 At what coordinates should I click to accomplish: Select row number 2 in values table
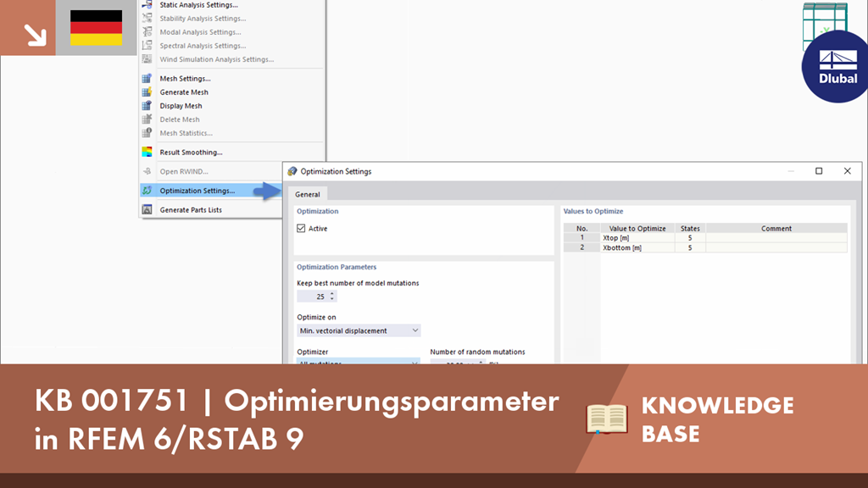pyautogui.click(x=581, y=248)
